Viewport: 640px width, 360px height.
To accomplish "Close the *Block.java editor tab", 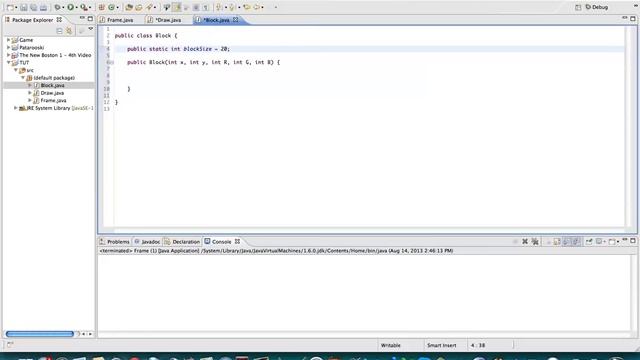I will [x=236, y=19].
